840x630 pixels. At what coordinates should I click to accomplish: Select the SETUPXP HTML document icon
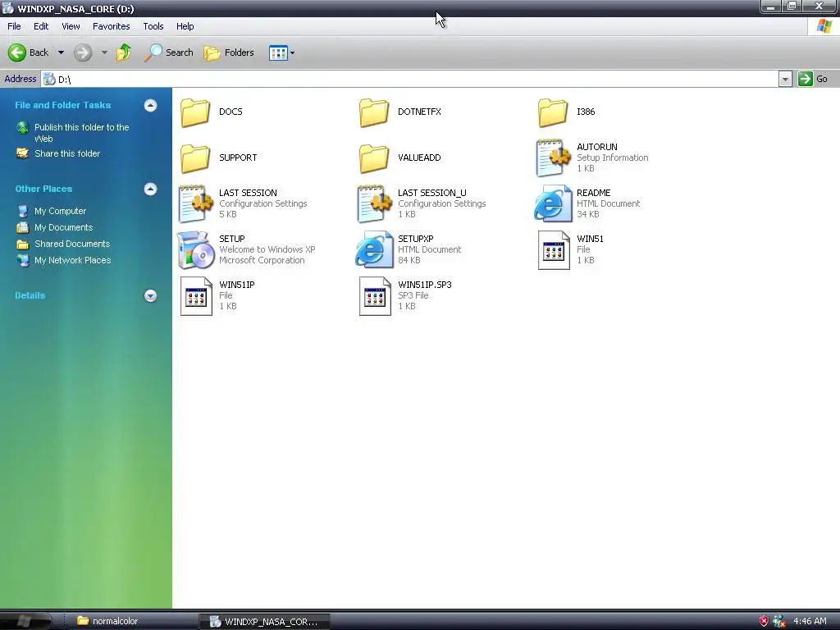point(374,249)
